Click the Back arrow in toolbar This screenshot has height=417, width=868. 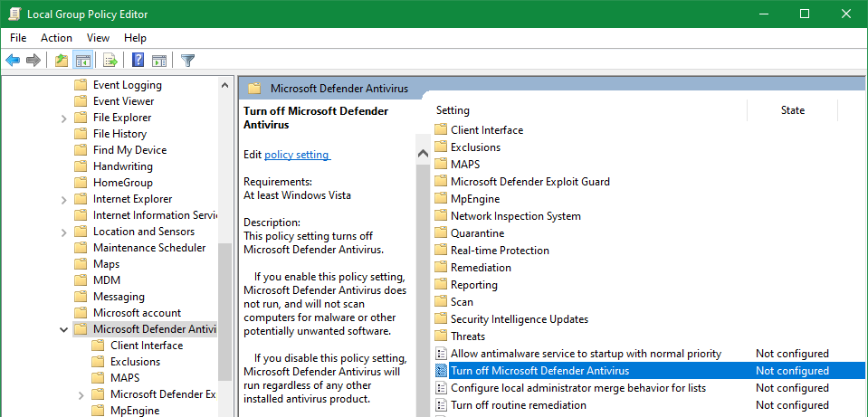click(x=13, y=61)
